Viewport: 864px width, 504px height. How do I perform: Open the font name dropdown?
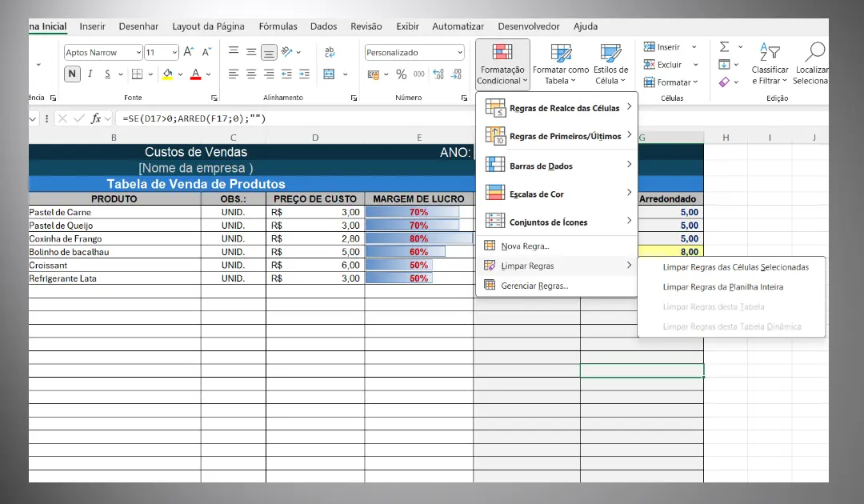[102, 52]
